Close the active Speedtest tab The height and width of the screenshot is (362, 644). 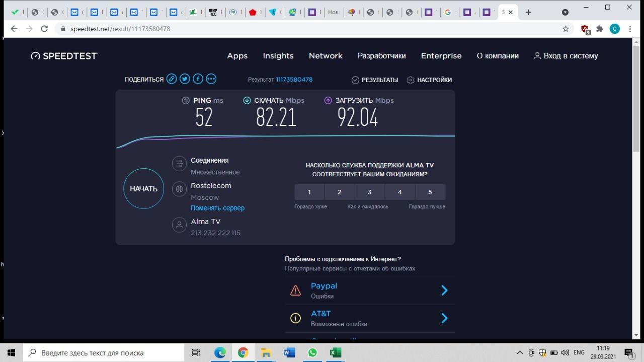pyautogui.click(x=511, y=12)
